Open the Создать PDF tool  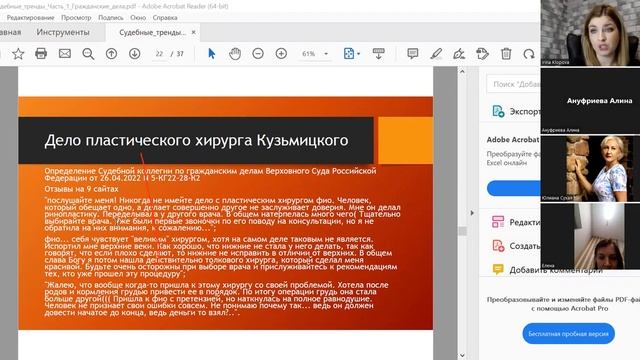pos(516,246)
